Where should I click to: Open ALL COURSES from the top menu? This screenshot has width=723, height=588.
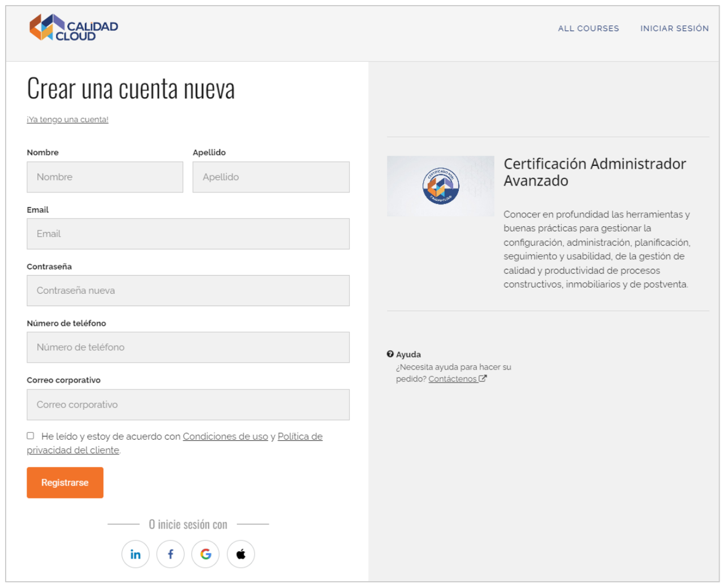coord(589,28)
